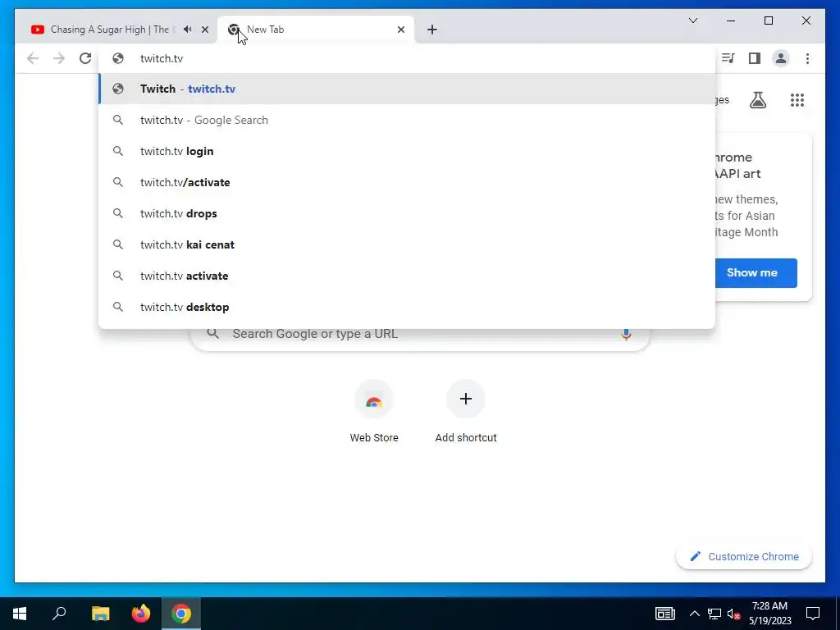Click the voice search microphone icon

point(626,334)
